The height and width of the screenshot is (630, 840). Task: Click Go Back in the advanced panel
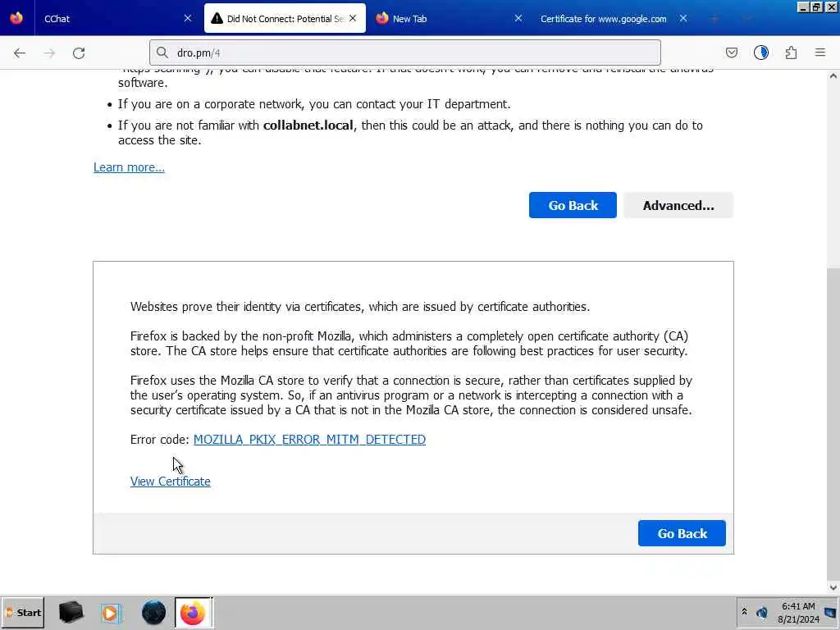click(682, 533)
